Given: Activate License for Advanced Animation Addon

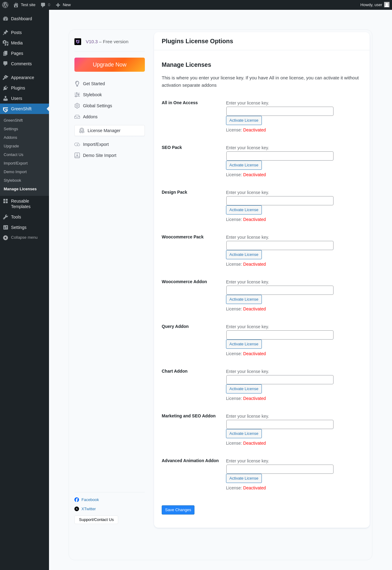Looking at the screenshot, I should pos(244,478).
